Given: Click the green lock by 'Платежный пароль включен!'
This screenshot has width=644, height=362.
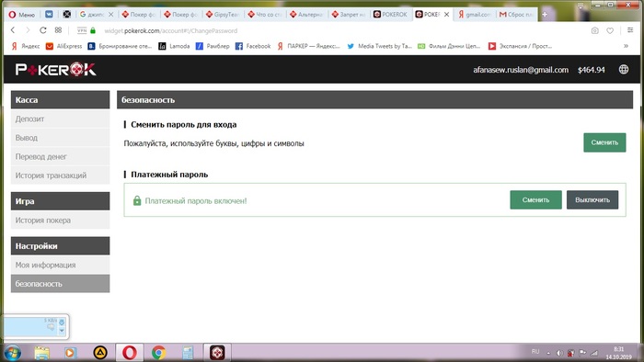Looking at the screenshot, I should [137, 200].
